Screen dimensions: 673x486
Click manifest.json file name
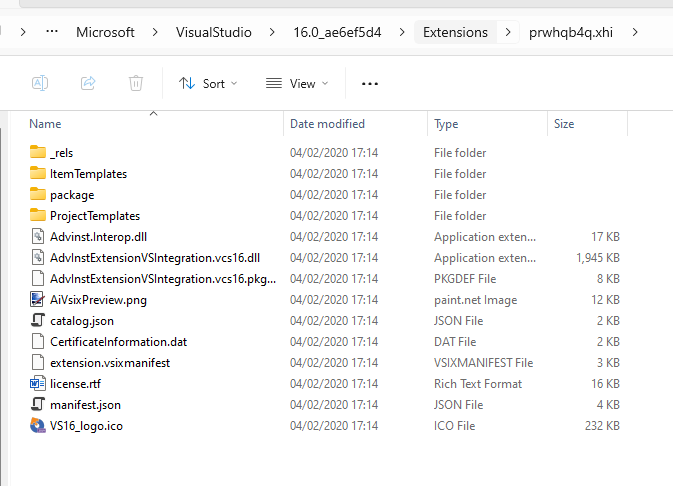click(85, 405)
